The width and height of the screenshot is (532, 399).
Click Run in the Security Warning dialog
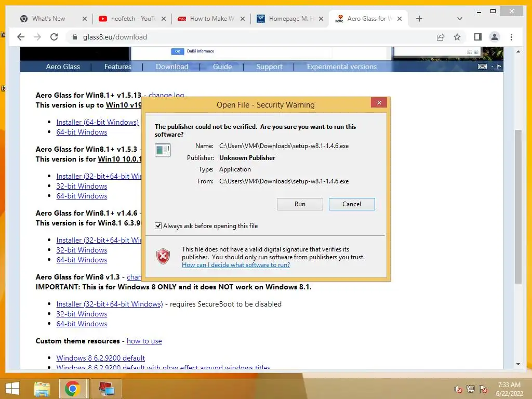[300, 204]
